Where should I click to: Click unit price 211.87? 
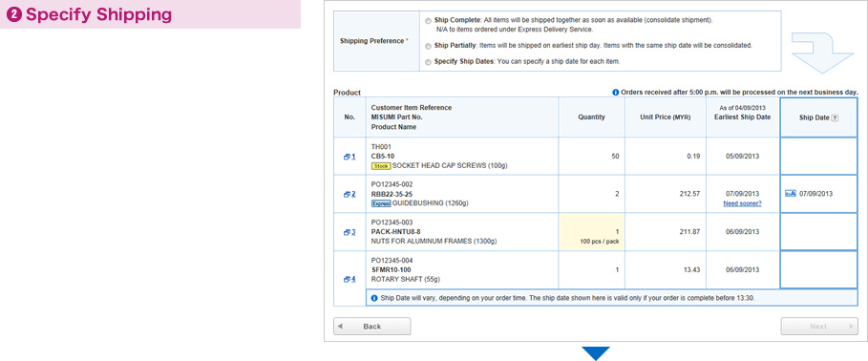[689, 231]
